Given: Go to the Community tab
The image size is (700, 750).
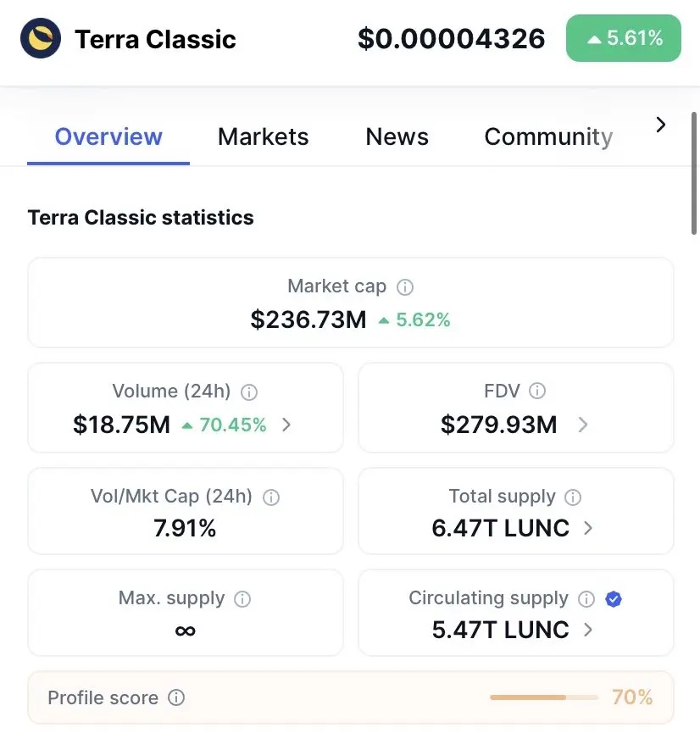Looking at the screenshot, I should click(x=547, y=136).
